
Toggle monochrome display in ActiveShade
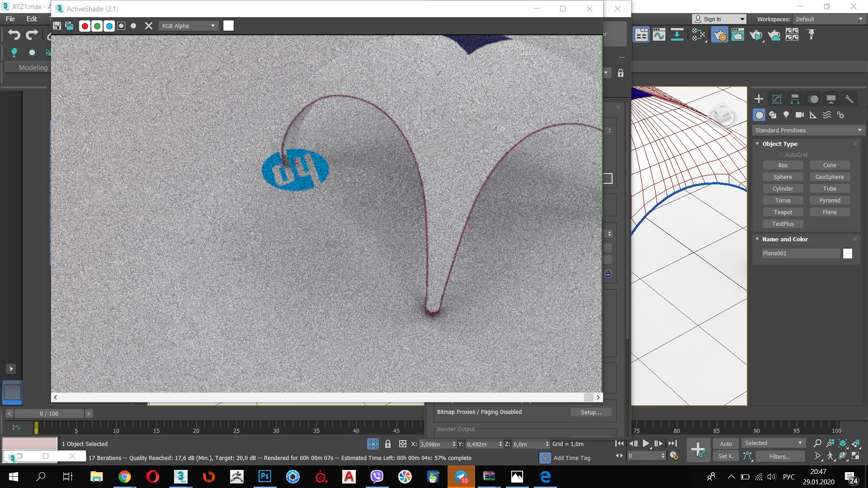[x=133, y=26]
